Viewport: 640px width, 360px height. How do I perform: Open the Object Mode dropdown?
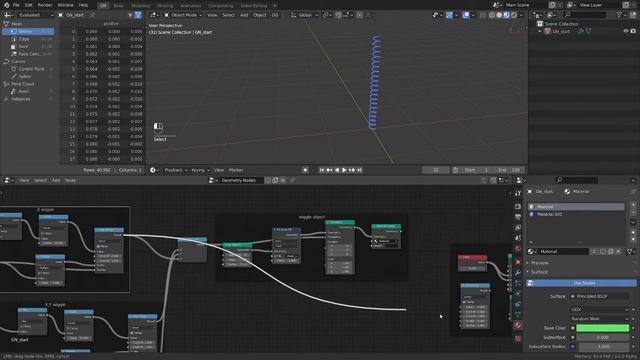point(183,15)
